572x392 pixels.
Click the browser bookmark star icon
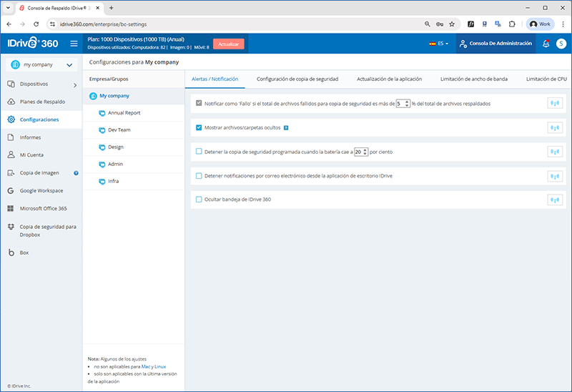click(x=451, y=24)
